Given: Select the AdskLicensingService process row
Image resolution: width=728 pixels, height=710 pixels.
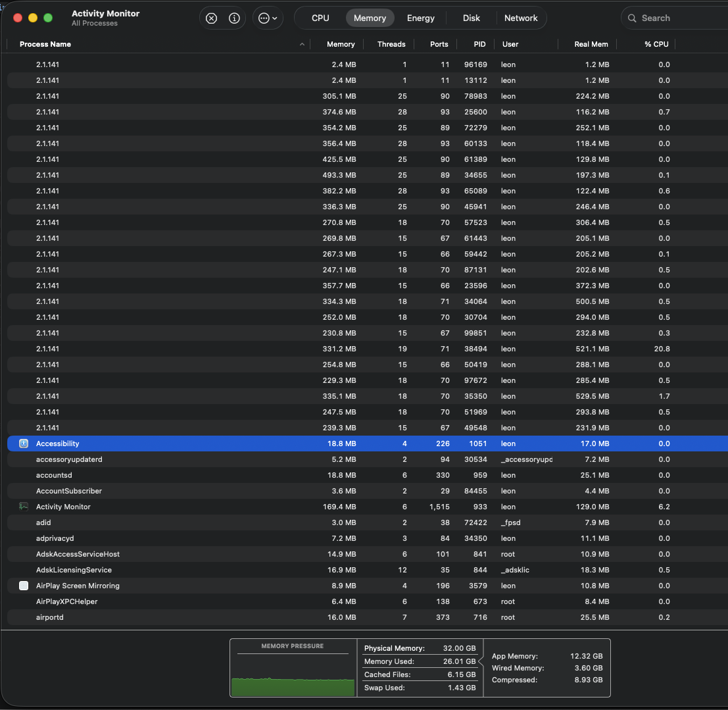Looking at the screenshot, I should (x=367, y=570).
